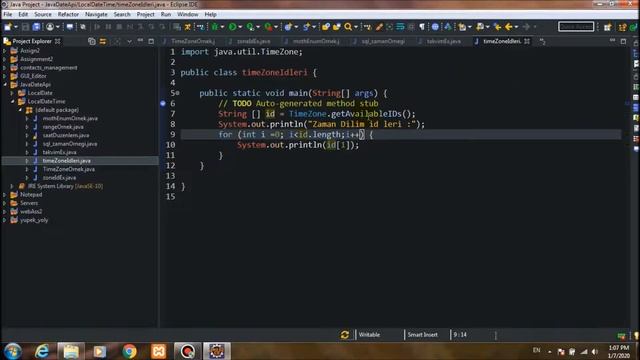Viewport: 640px width, 360px height.
Task: Click the Show Whitespace Characters pilcrow icon
Action: [422, 27]
